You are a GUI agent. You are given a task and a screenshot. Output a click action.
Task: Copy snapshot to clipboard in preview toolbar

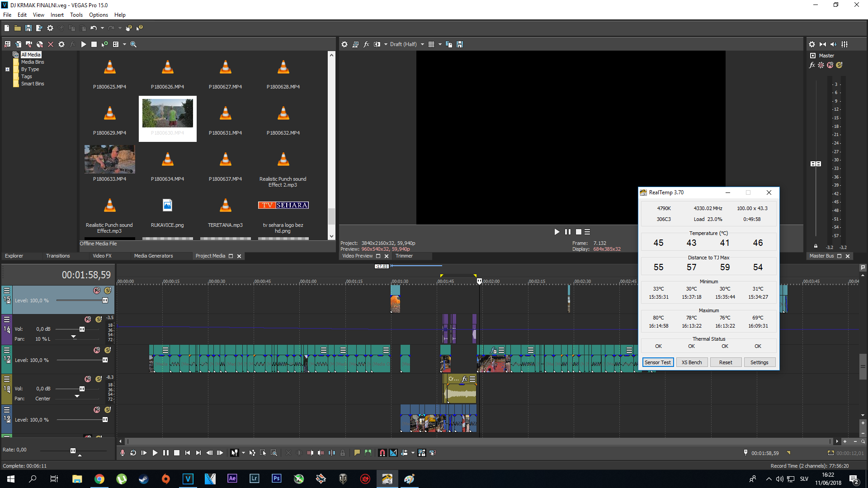pyautogui.click(x=449, y=44)
